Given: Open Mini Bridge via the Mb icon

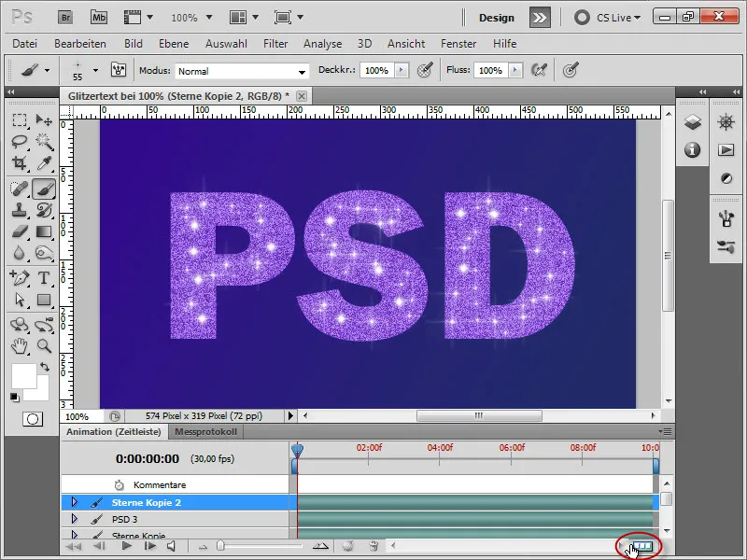Looking at the screenshot, I should pyautogui.click(x=98, y=16).
